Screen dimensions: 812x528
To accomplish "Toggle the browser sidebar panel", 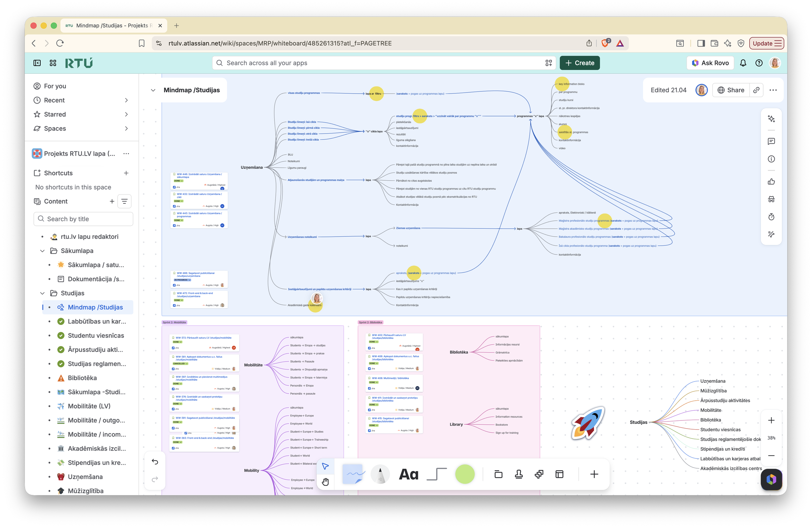I will click(x=701, y=43).
